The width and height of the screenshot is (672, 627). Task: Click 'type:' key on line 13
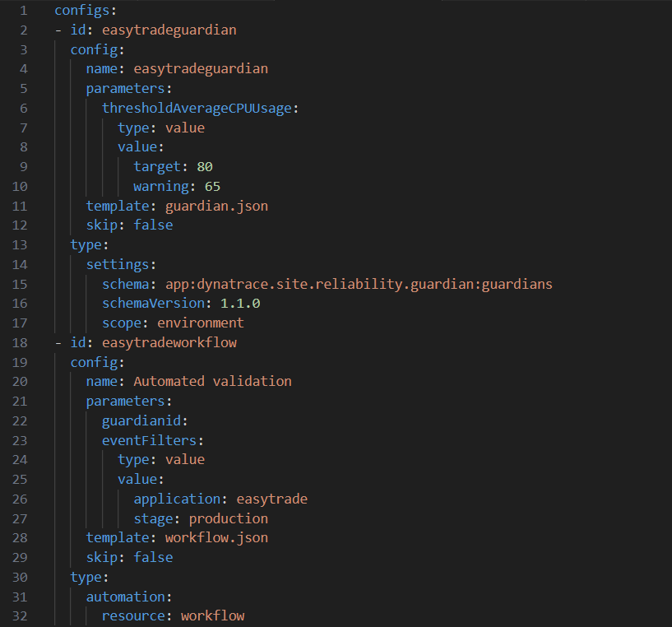pos(89,245)
